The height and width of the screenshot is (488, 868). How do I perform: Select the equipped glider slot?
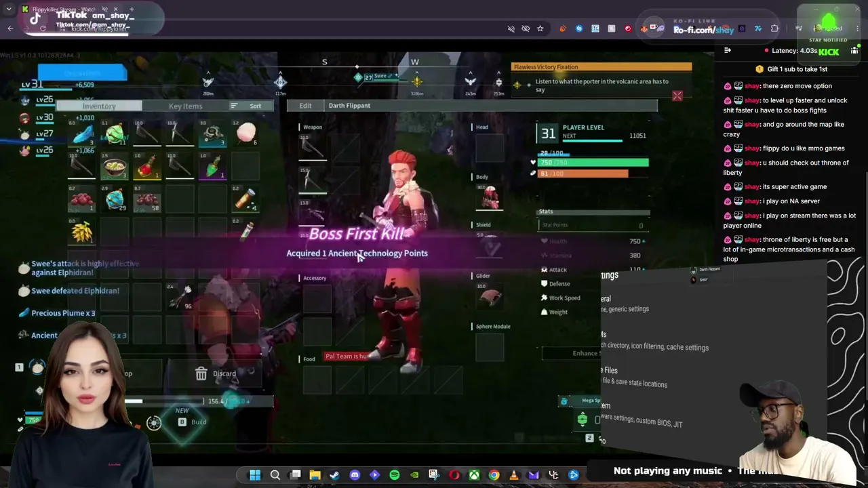490,296
